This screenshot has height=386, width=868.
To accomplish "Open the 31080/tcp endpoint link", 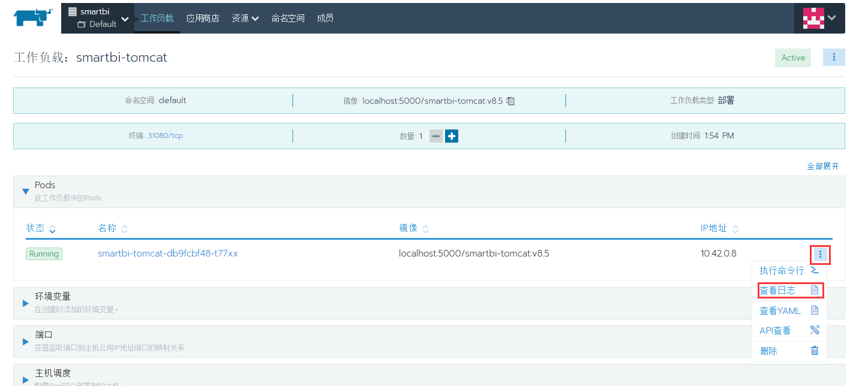I will point(165,135).
